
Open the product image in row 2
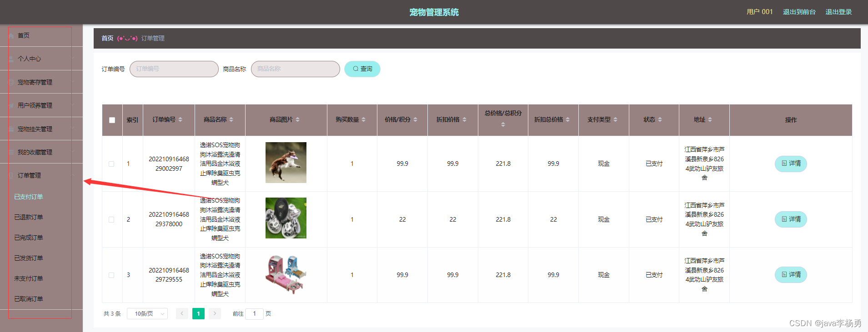(x=286, y=218)
